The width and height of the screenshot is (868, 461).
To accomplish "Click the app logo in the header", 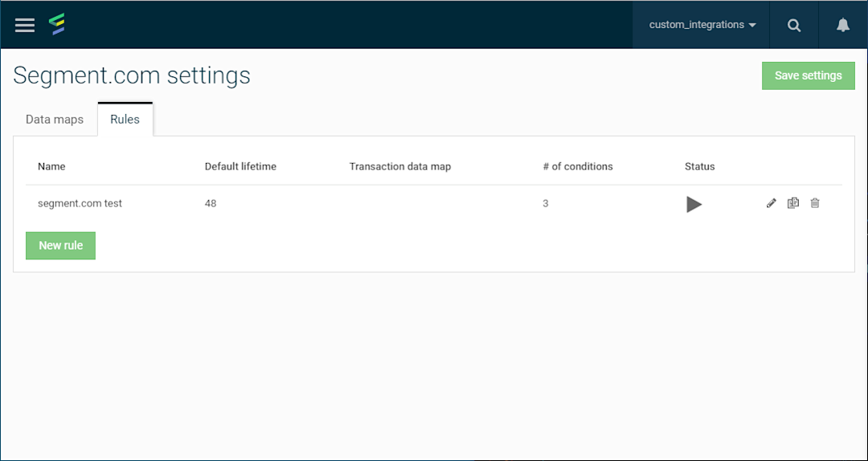I will click(57, 24).
